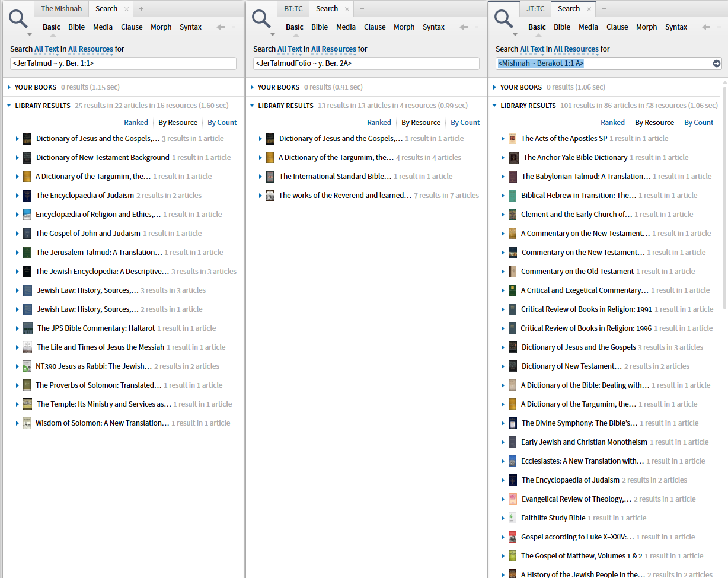Show left panel results By Resource

[x=178, y=123]
